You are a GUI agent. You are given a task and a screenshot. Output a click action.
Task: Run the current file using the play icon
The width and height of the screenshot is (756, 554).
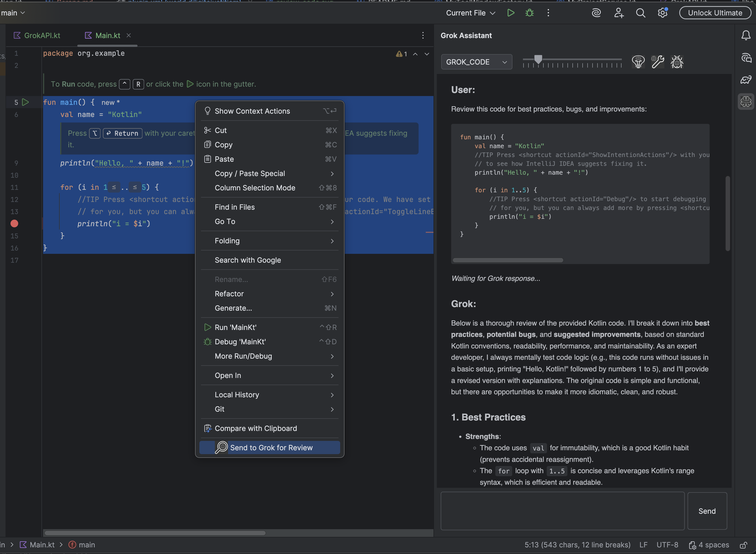click(511, 13)
